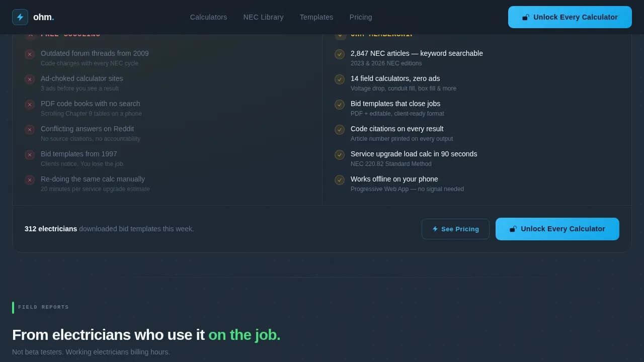
Task: Click 'PDF code books with no search'
Action: (x=91, y=104)
